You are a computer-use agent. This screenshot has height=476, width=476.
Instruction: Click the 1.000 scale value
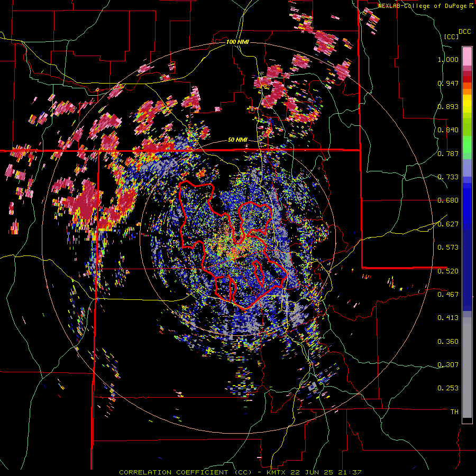point(448,59)
